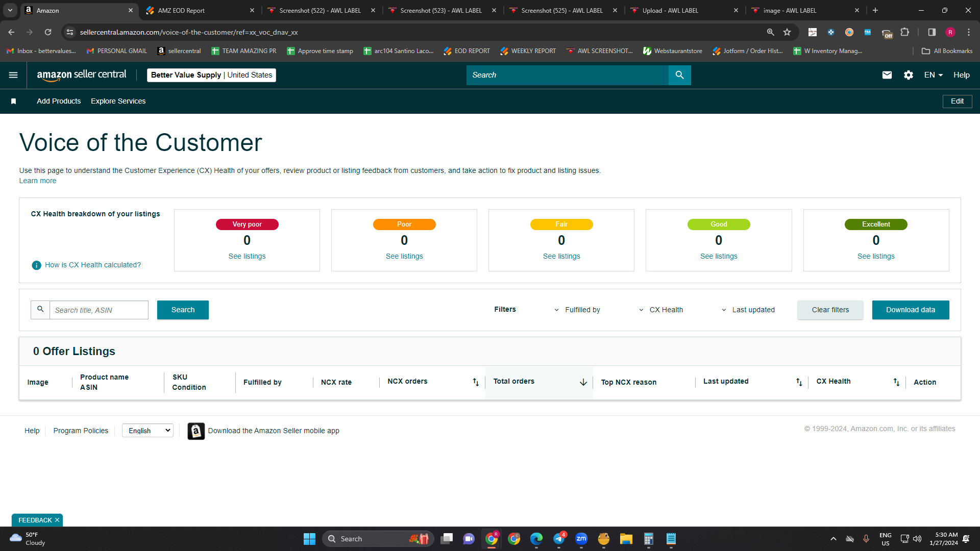Open the Calculator app from the taskbar
The height and width of the screenshot is (551, 980).
coord(648,539)
